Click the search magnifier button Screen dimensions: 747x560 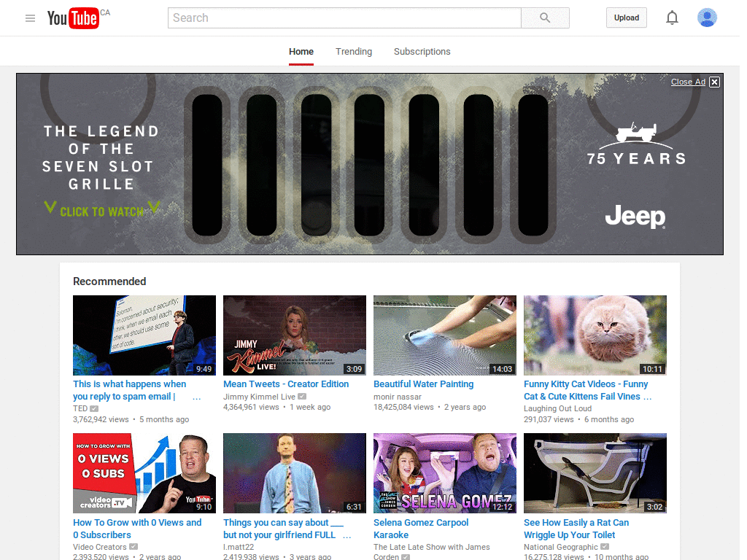[x=545, y=18]
